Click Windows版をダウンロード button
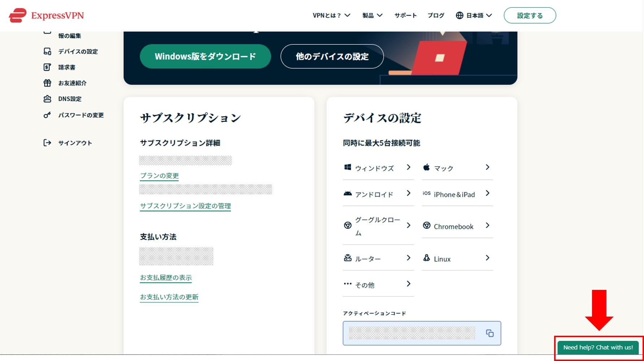The width and height of the screenshot is (644, 361). coord(205,56)
